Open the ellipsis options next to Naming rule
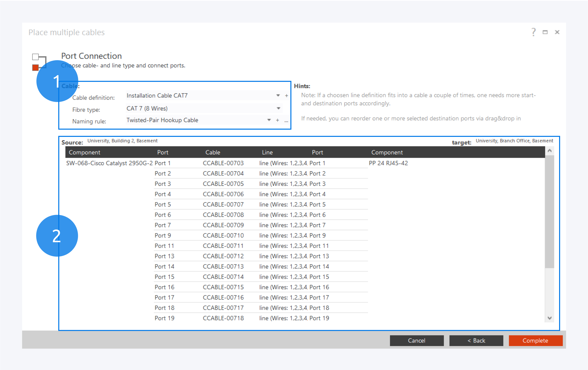 (286, 121)
